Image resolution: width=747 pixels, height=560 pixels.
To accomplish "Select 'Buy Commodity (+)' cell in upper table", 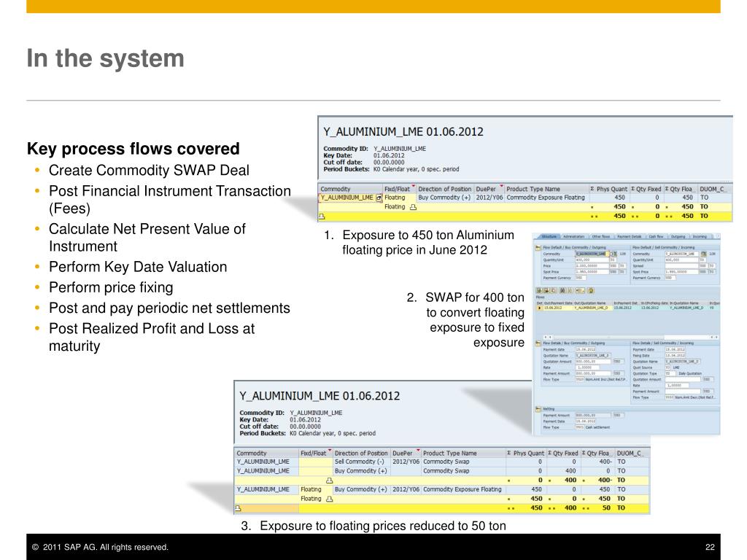I will (444, 198).
